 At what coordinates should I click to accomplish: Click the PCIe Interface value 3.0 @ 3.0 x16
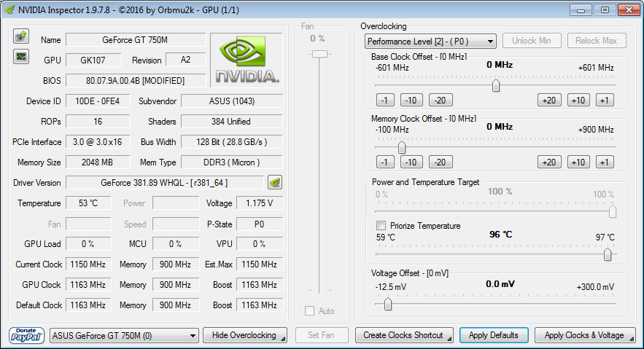[x=97, y=142]
